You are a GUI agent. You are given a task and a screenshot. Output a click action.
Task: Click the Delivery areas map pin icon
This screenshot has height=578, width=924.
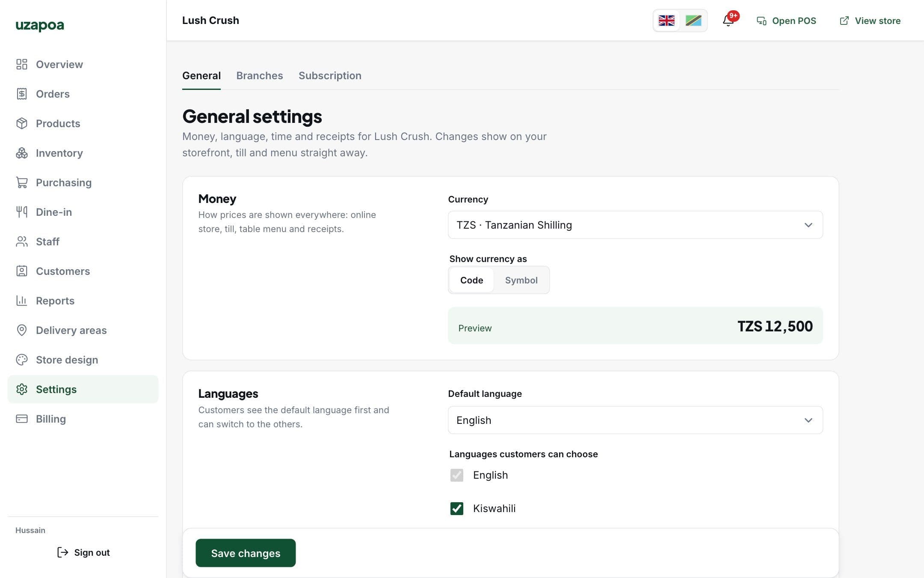22,330
